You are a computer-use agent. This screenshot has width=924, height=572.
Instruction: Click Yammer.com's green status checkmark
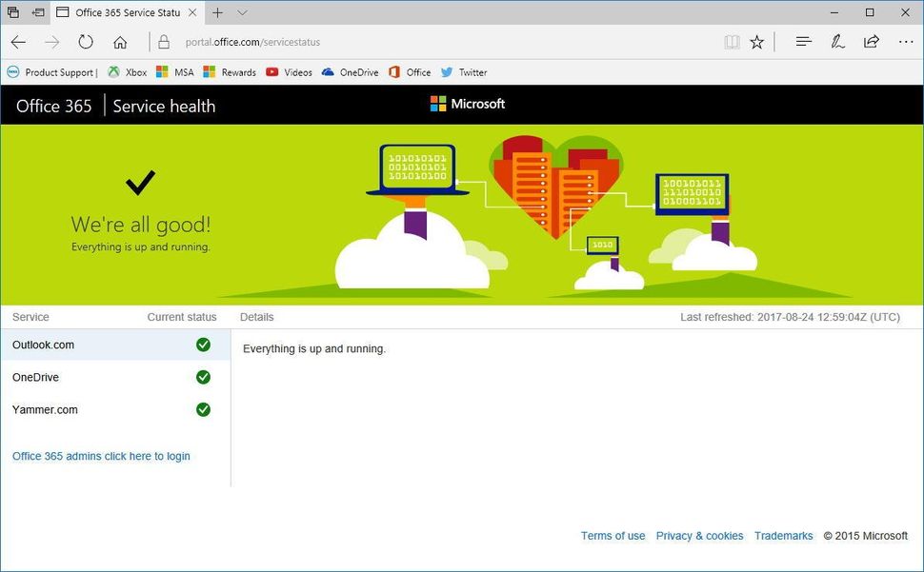pos(203,409)
